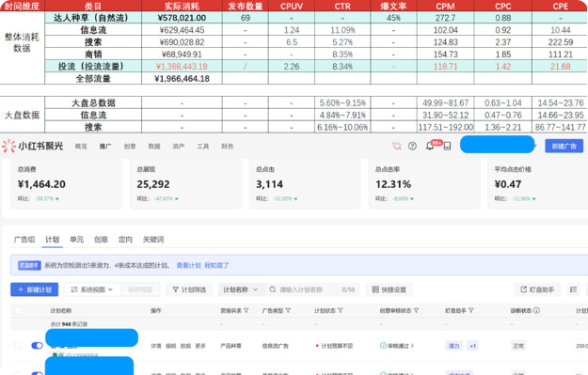
Task: Open the help question-mark icon
Action: click(412, 146)
